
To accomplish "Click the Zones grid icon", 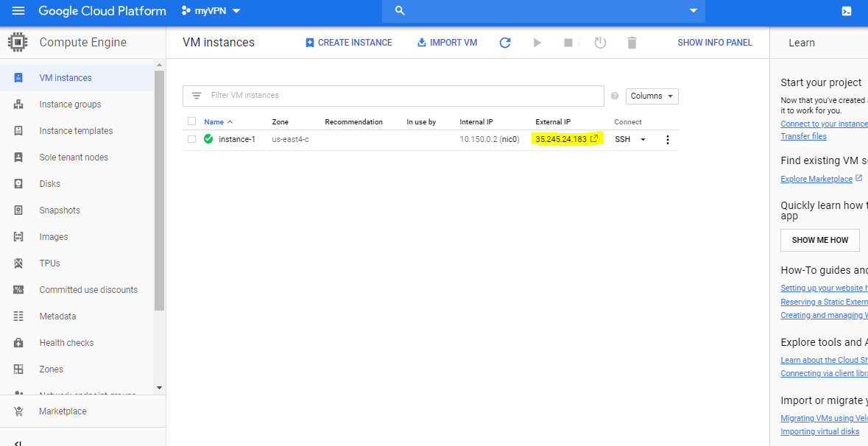I will (x=18, y=369).
